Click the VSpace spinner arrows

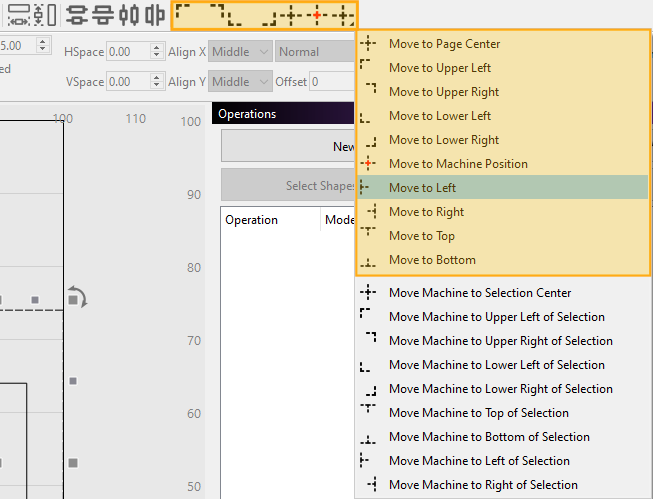(x=156, y=82)
